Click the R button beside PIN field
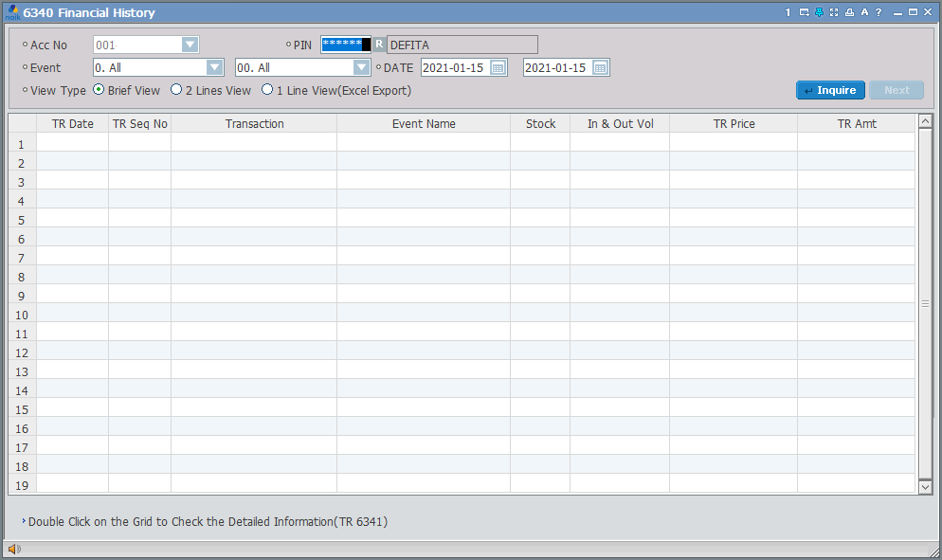Screen dimensions: 942x560 pos(379,45)
